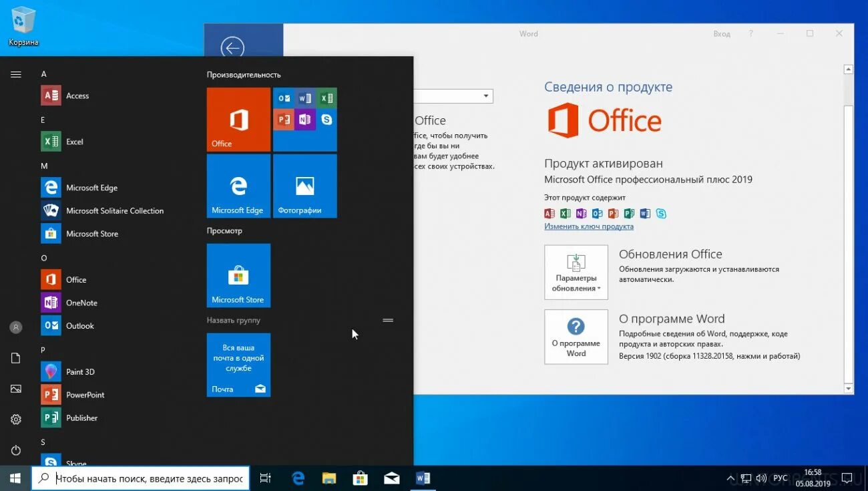Open Параметры обновления dropdown button
The width and height of the screenshot is (868, 491).
(576, 272)
